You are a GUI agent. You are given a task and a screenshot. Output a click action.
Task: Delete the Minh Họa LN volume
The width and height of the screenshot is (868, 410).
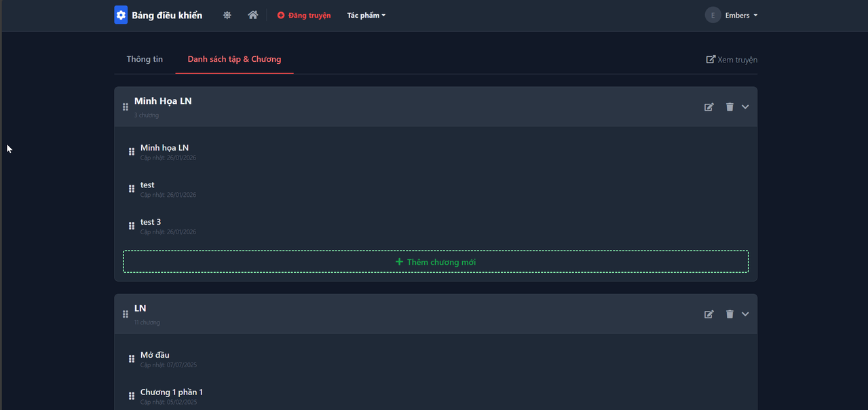(x=730, y=107)
